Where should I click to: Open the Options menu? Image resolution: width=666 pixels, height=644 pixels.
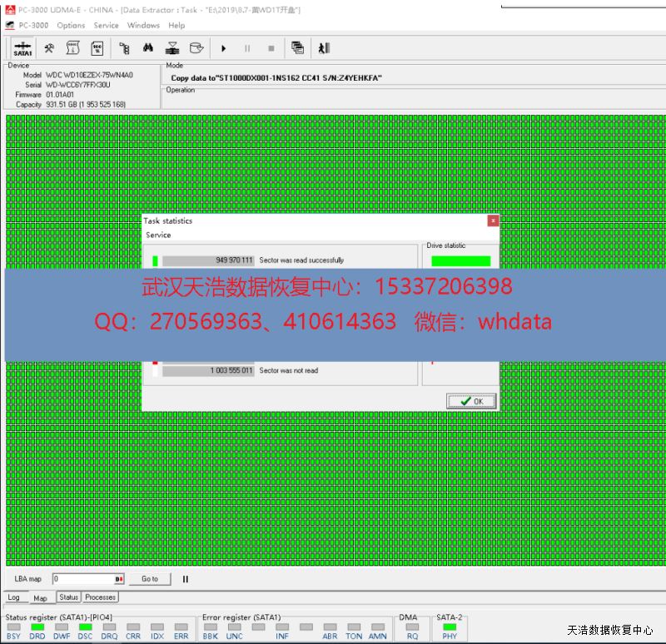click(71, 25)
